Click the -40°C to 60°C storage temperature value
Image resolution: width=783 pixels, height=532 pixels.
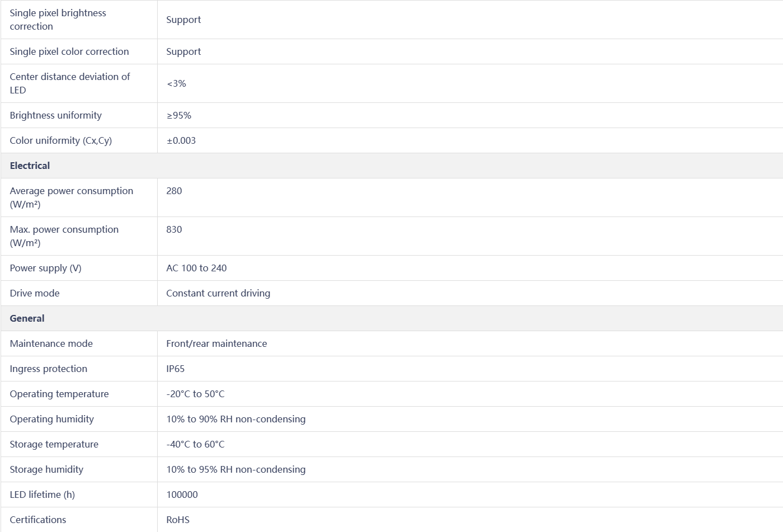point(195,444)
